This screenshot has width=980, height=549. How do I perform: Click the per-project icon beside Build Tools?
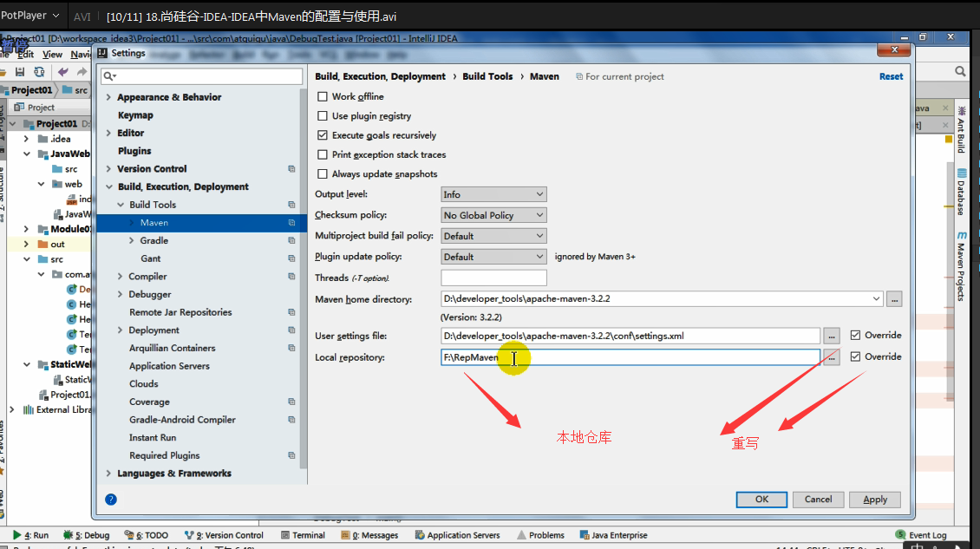click(x=291, y=205)
